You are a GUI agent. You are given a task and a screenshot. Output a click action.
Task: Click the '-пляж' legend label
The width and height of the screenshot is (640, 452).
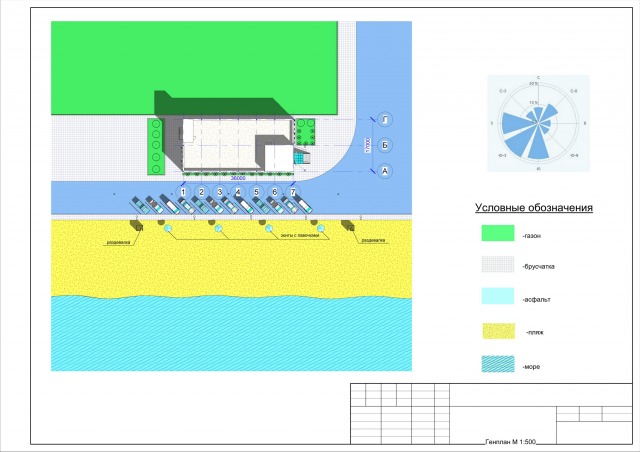pyautogui.click(x=535, y=332)
